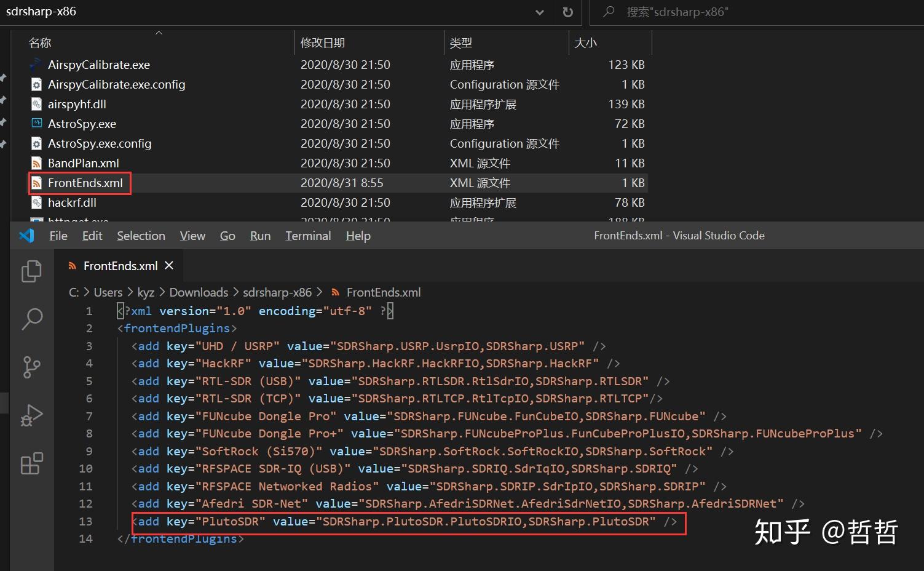Image resolution: width=924 pixels, height=571 pixels.
Task: Open the Go menu
Action: click(x=227, y=236)
